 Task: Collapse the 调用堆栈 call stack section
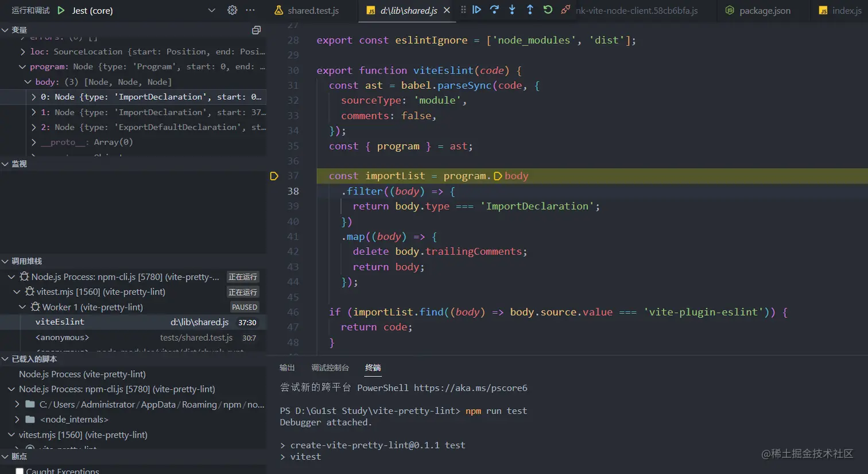(5, 261)
